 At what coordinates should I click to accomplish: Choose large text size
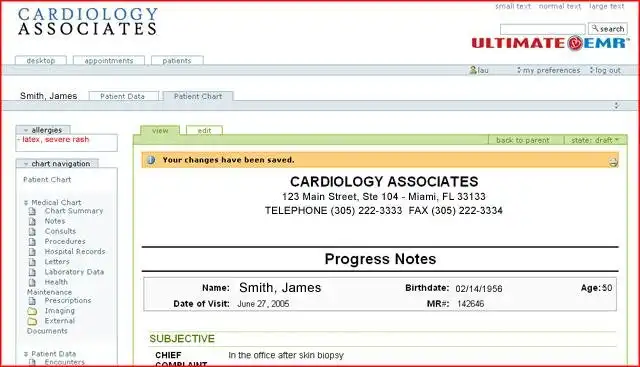607,6
